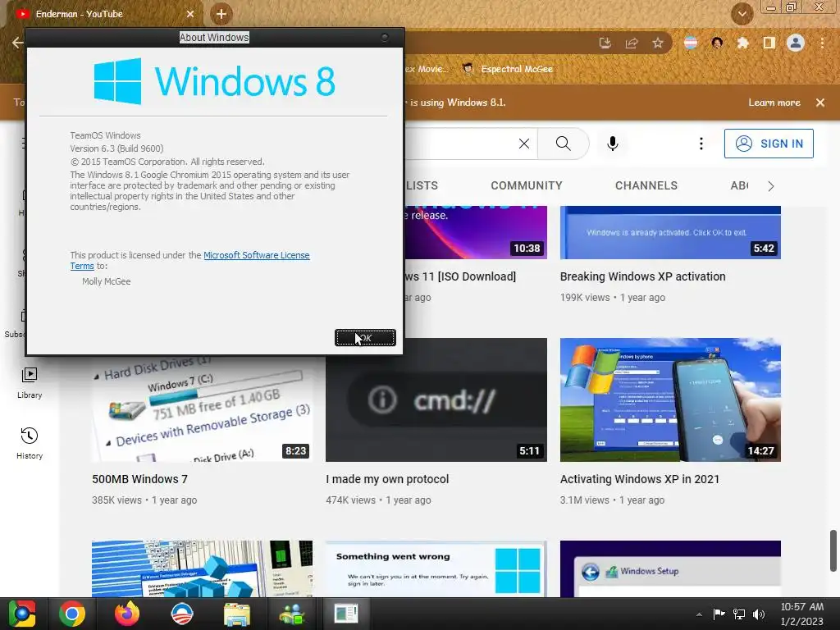Open the Breaking Windows XP activation title
840x630 pixels.
pos(643,276)
